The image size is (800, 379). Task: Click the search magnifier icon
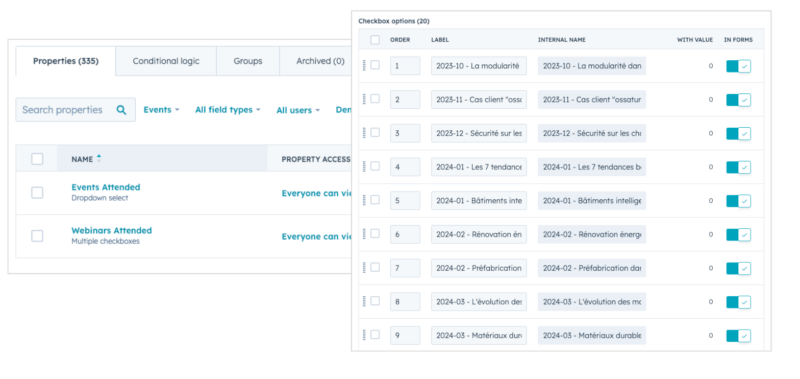coord(121,110)
